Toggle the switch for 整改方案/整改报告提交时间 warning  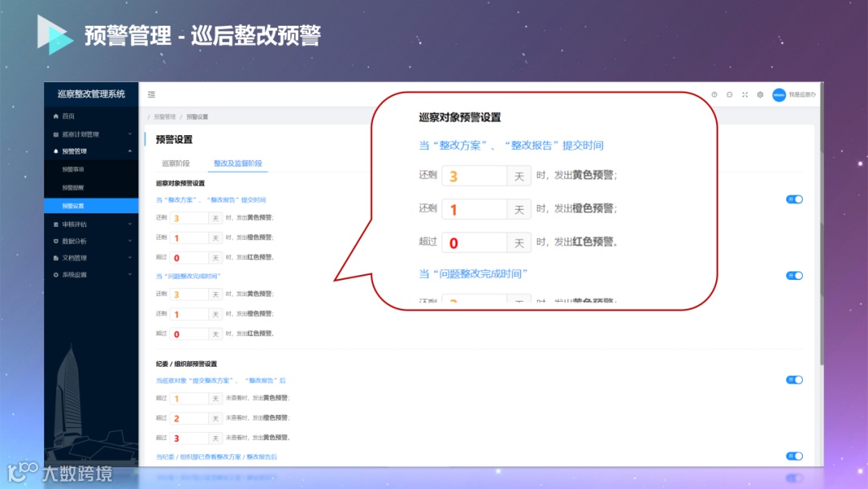794,199
